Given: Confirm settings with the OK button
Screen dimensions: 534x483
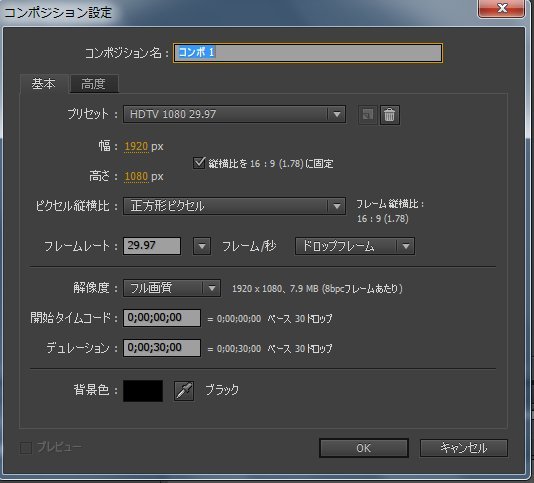Looking at the screenshot, I should coord(364,448).
